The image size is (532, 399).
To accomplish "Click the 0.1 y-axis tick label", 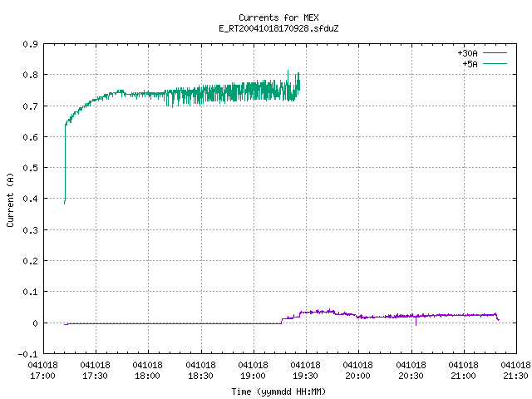I will coord(31,292).
